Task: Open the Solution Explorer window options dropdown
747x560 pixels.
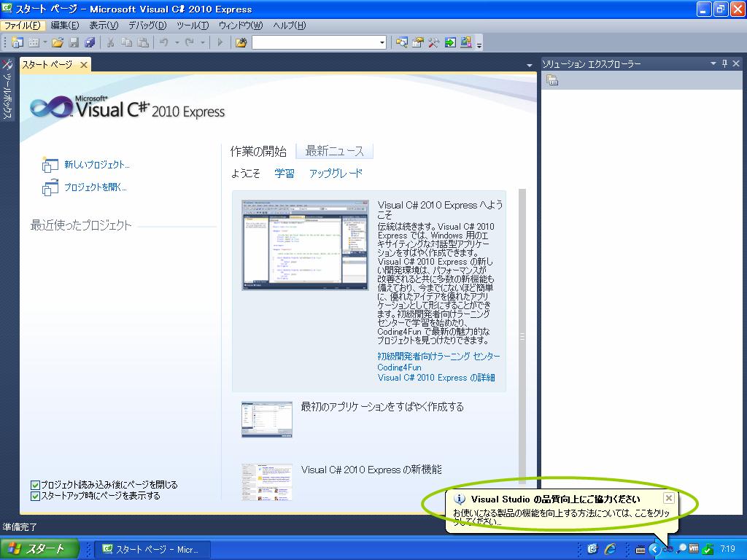Action: [713, 64]
